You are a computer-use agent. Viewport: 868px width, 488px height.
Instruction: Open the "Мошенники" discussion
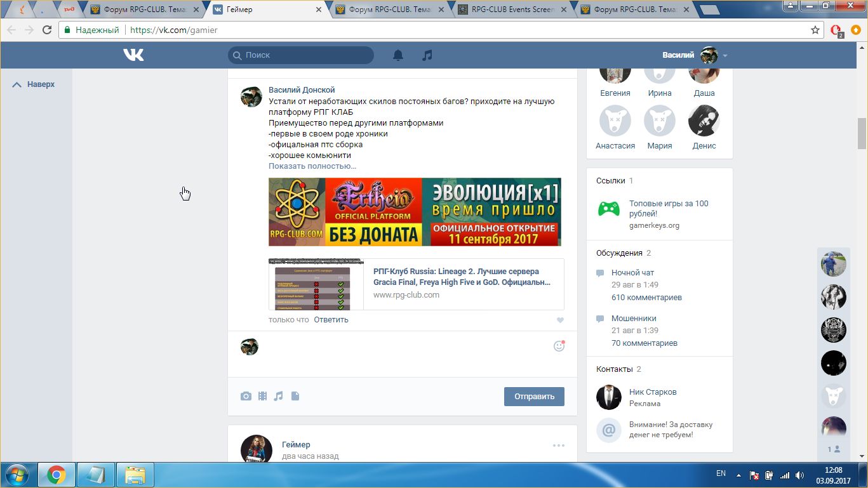point(634,319)
